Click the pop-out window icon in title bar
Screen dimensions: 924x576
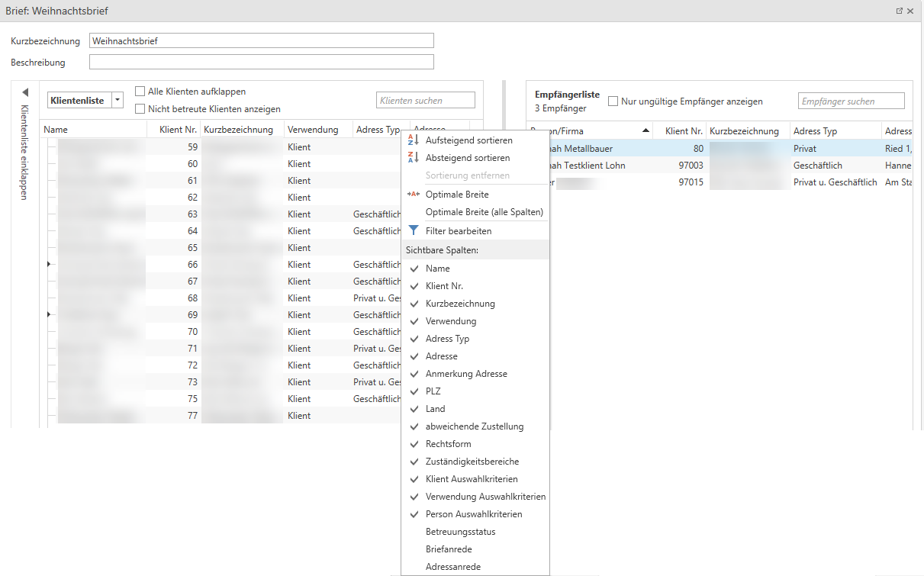pyautogui.click(x=899, y=11)
